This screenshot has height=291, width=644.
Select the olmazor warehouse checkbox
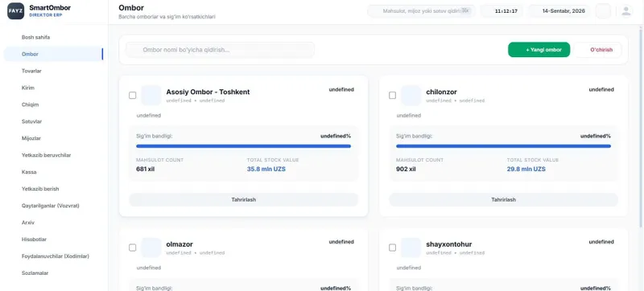click(x=132, y=248)
